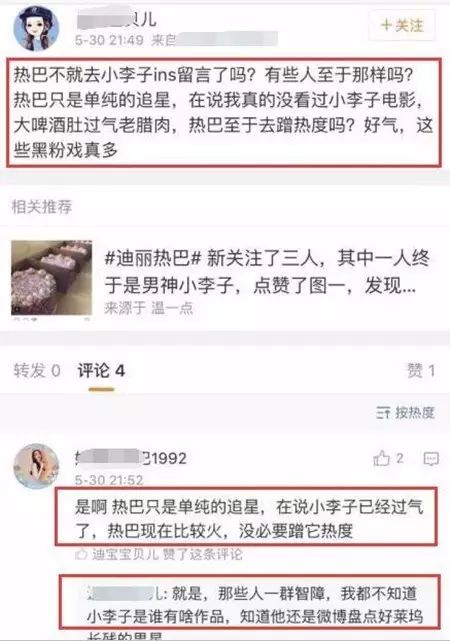450x641 pixels.
Task: Click the 来源于 温一点 source label
Action: click(x=149, y=308)
